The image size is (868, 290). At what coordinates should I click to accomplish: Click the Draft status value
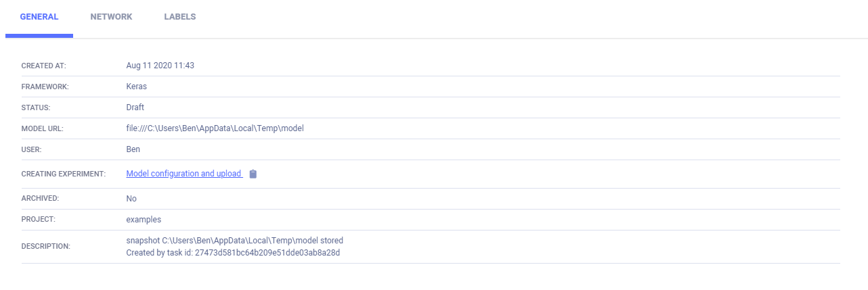click(x=135, y=107)
